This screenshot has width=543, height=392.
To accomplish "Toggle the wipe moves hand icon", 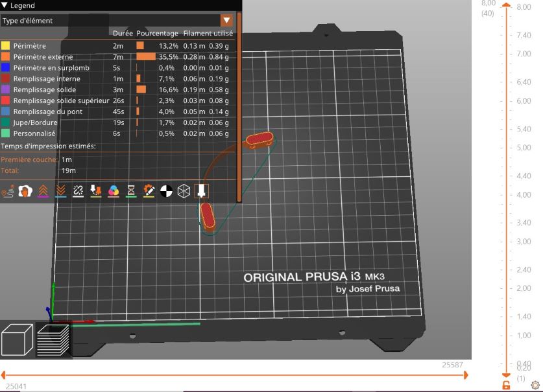I will coord(25,191).
